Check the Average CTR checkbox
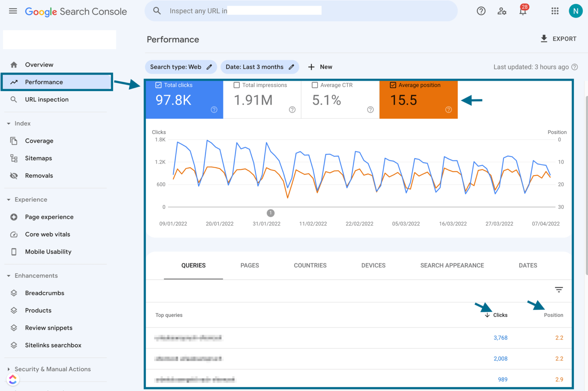Viewport: 588px width, 391px height. pyautogui.click(x=315, y=85)
